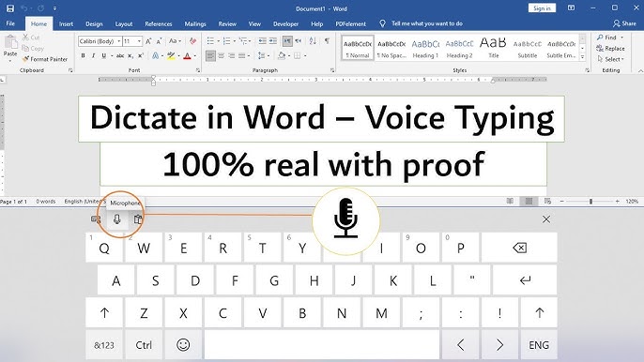The width and height of the screenshot is (644, 362).
Task: Expand the Styles gallery more arrow
Action: [x=582, y=57]
